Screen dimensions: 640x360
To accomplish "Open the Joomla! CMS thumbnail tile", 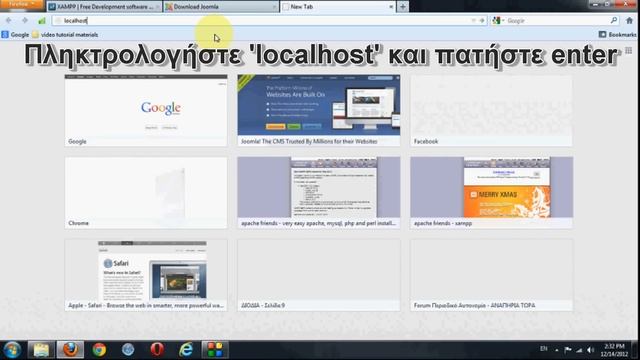I will [319, 110].
